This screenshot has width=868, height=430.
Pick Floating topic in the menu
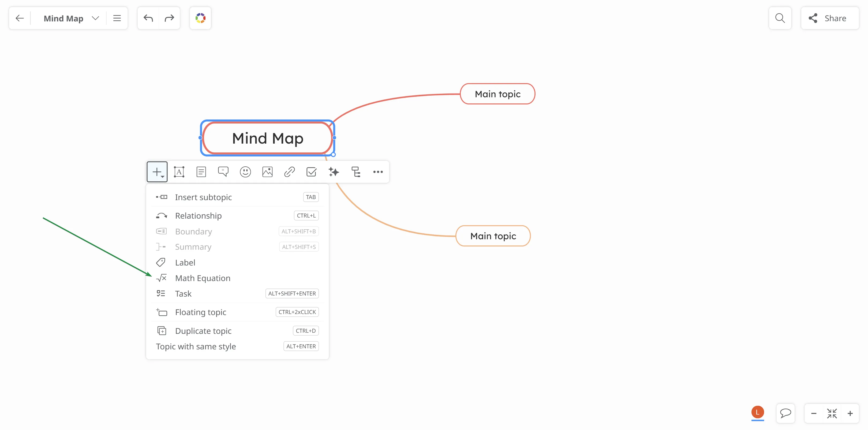pos(200,312)
